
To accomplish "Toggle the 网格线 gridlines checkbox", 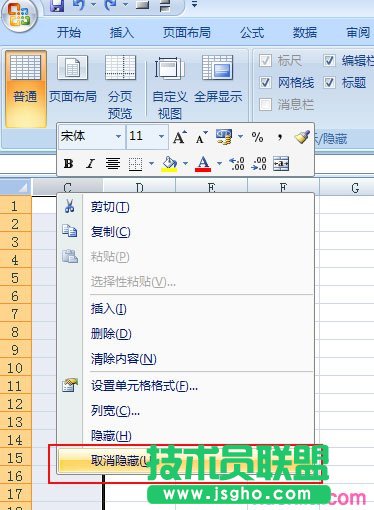I will 265,83.
